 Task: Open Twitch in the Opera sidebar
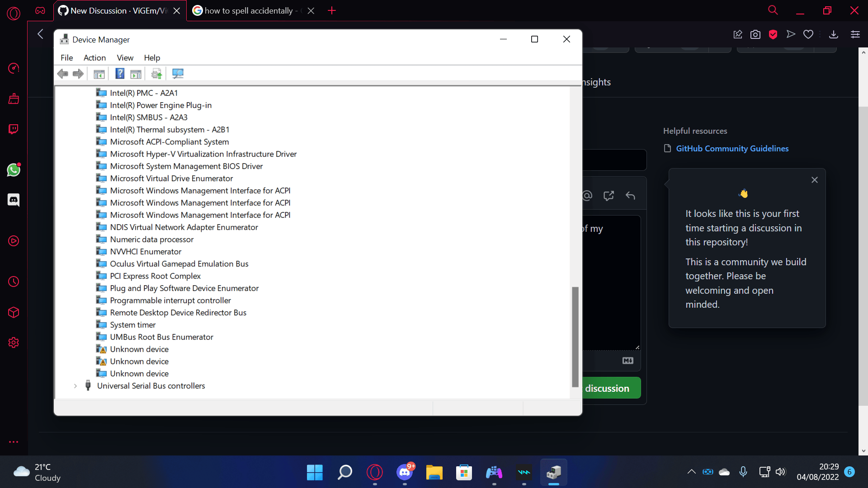[14, 130]
